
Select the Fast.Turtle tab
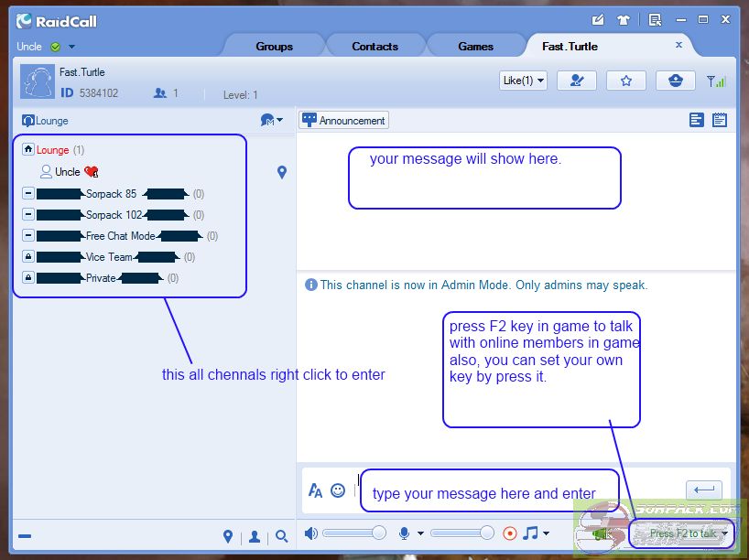(570, 47)
